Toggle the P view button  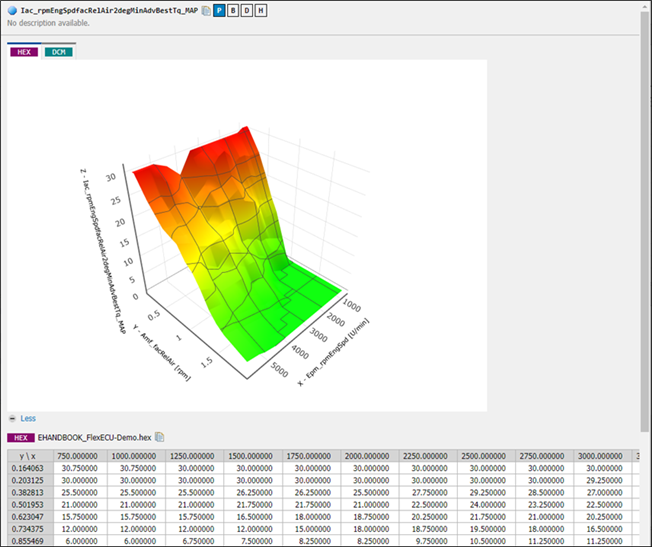pos(219,10)
